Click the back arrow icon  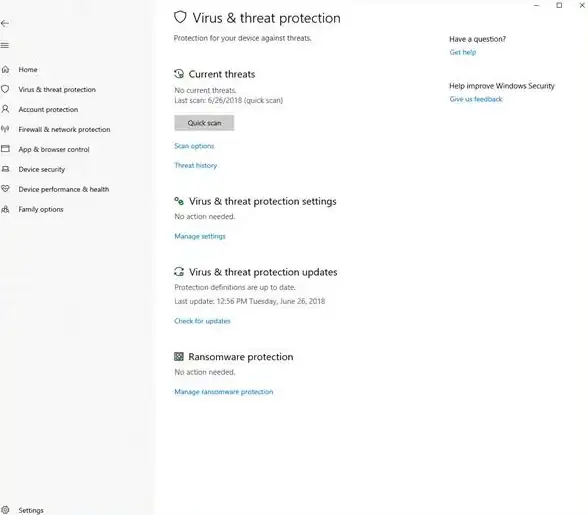point(5,23)
